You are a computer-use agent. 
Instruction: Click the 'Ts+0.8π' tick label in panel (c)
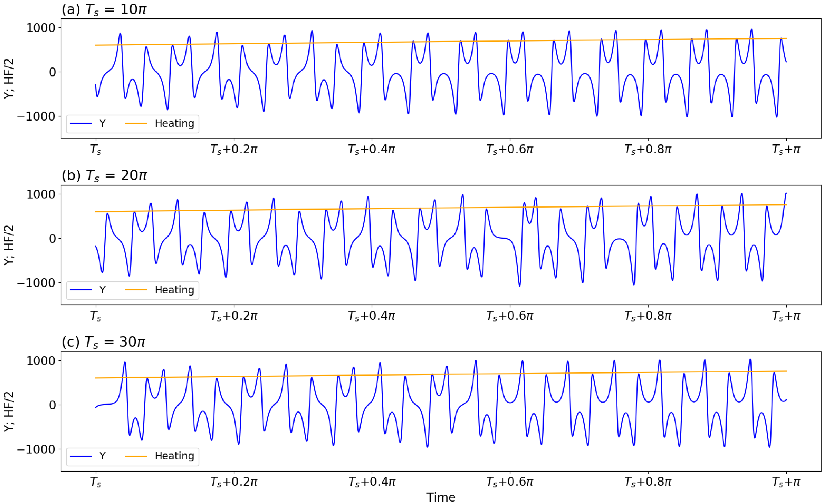(648, 482)
